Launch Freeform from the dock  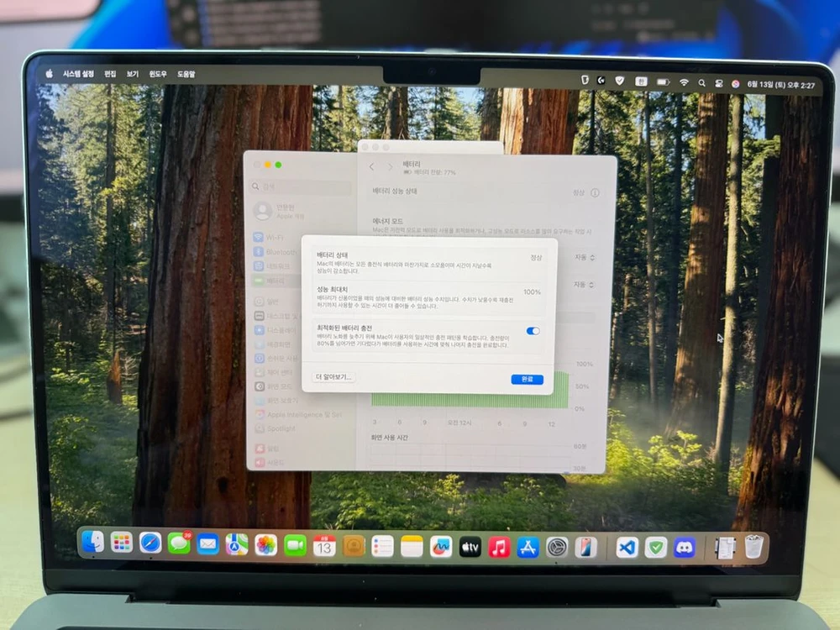click(441, 547)
